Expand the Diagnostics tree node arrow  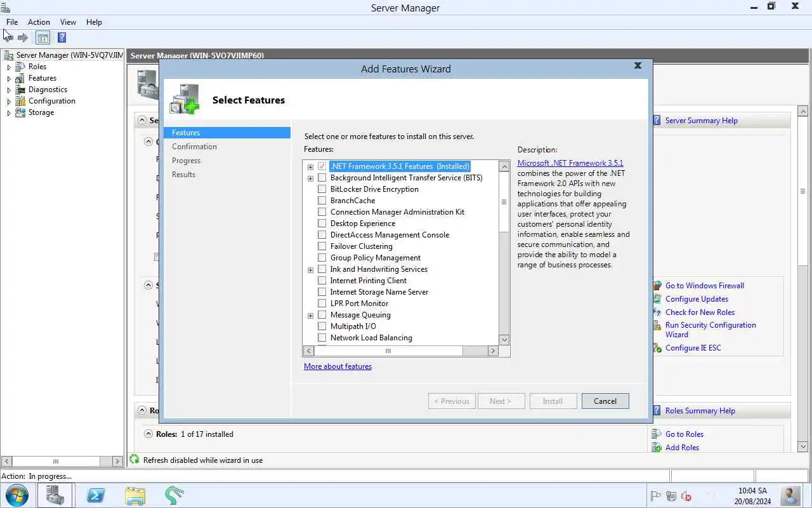tap(9, 90)
